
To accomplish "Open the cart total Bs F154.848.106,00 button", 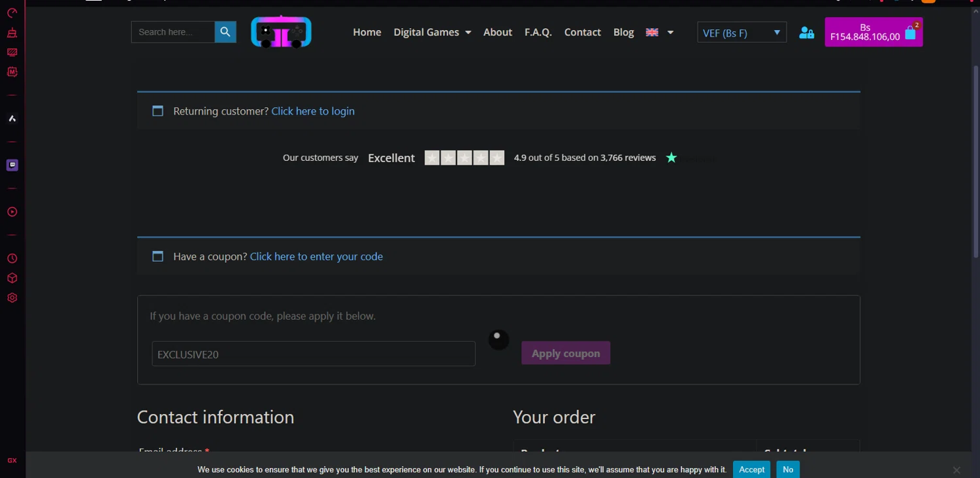I will click(874, 32).
